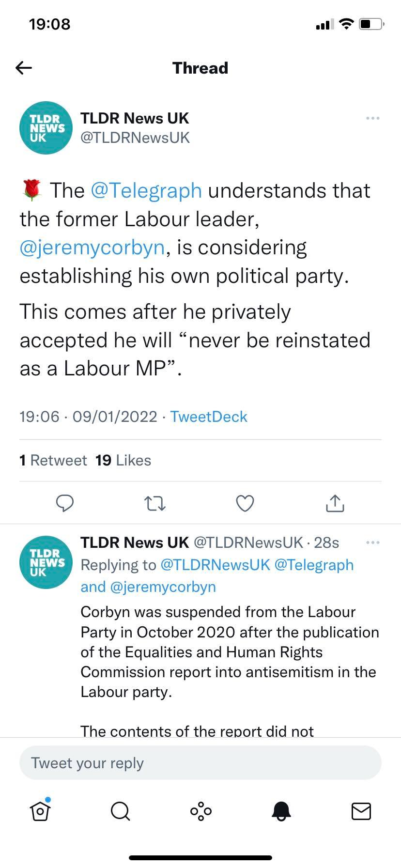Open the Search magnifier tab
Viewport: 401px width, 868px height.
coord(120,811)
